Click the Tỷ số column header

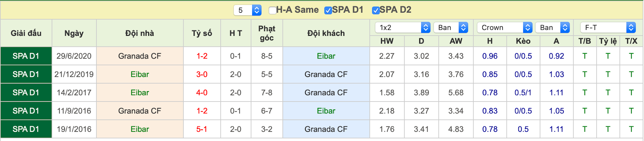(202, 33)
